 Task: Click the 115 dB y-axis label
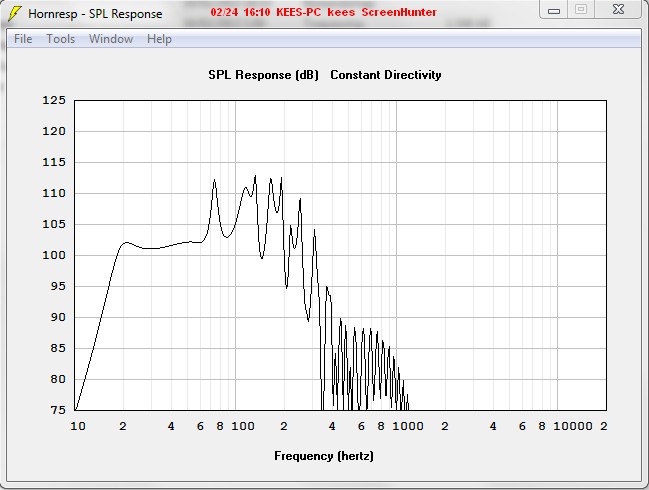click(54, 162)
